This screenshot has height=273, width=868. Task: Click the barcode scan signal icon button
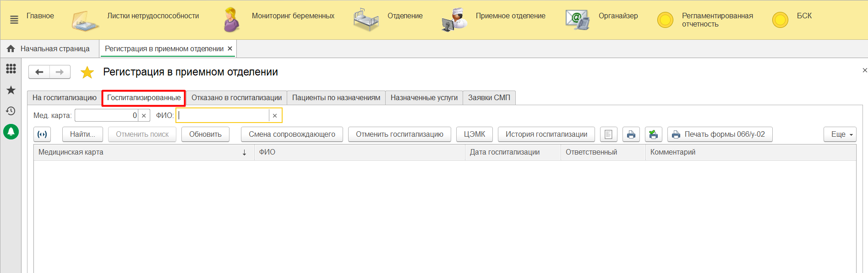(42, 134)
